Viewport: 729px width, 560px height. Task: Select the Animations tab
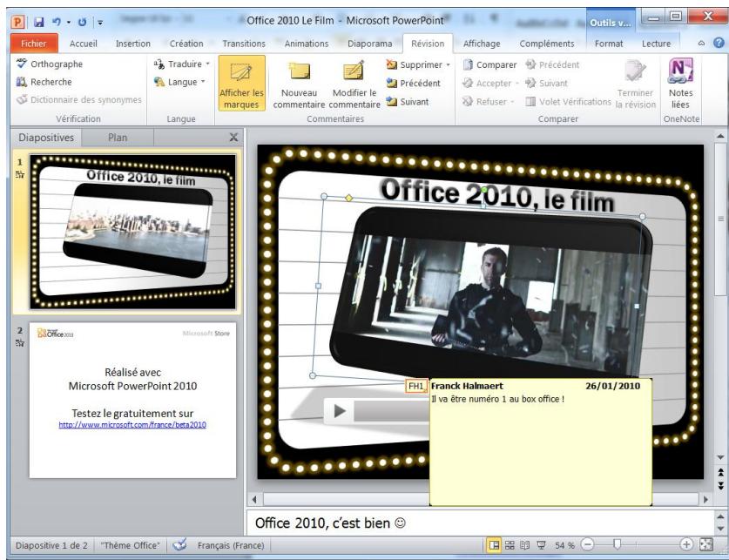pyautogui.click(x=307, y=44)
